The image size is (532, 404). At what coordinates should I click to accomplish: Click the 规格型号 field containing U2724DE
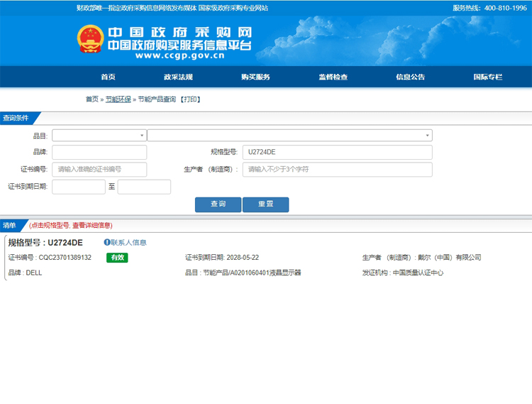click(x=337, y=152)
